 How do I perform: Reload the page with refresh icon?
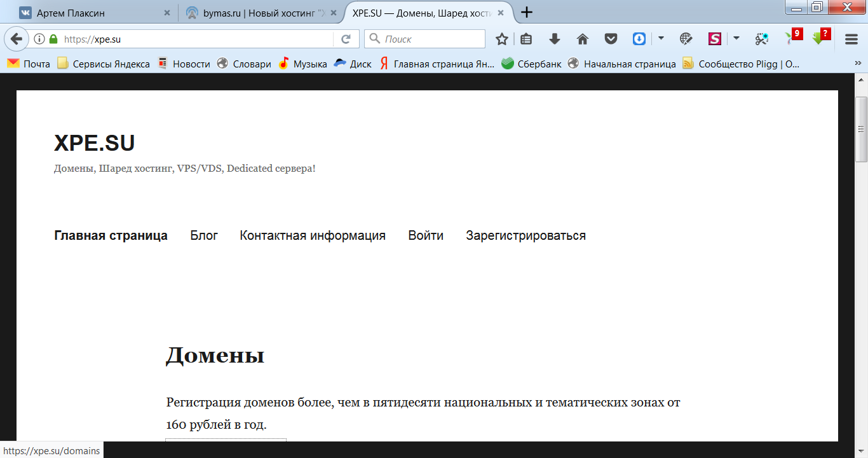[x=346, y=39]
